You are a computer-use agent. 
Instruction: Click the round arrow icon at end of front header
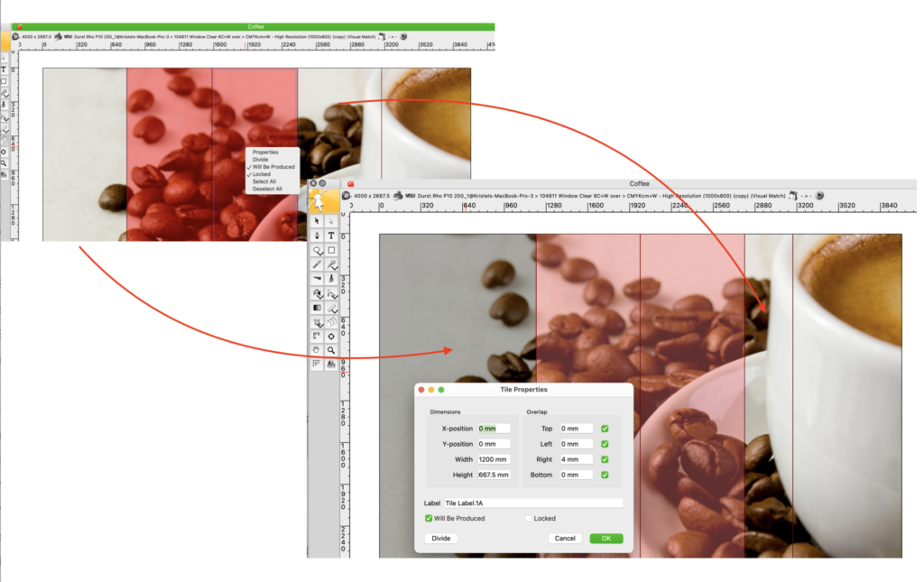point(819,196)
